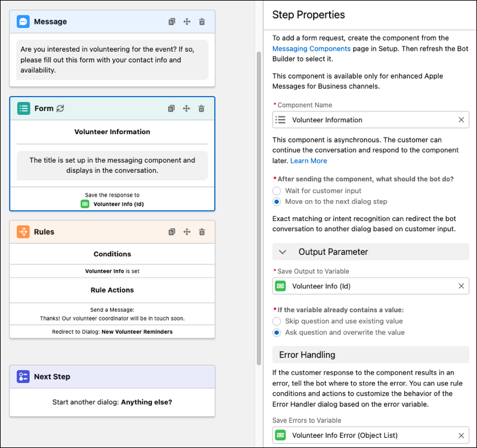Delete the Message step with trash icon
477x448 pixels.
(x=202, y=22)
